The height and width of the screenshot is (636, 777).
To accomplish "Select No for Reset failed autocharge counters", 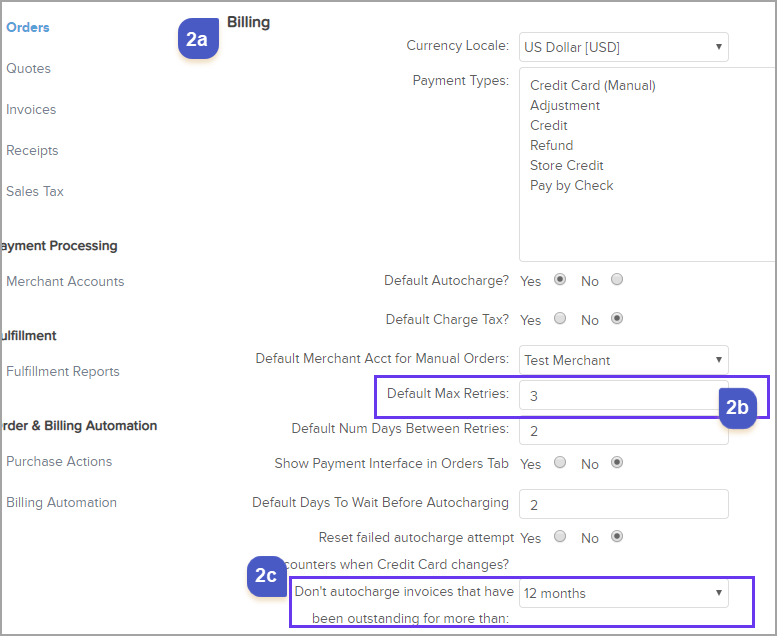I will 617,536.
